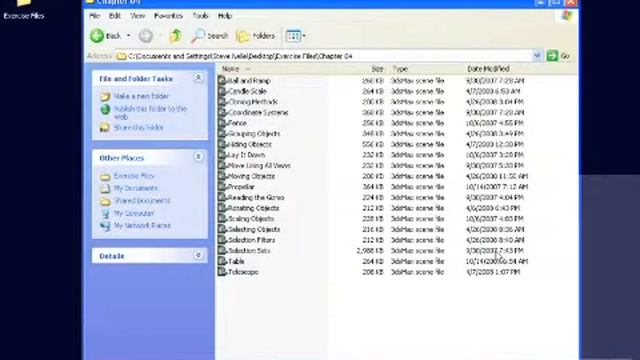The height and width of the screenshot is (360, 640).
Task: Go up one folder level icon
Action: point(176,36)
